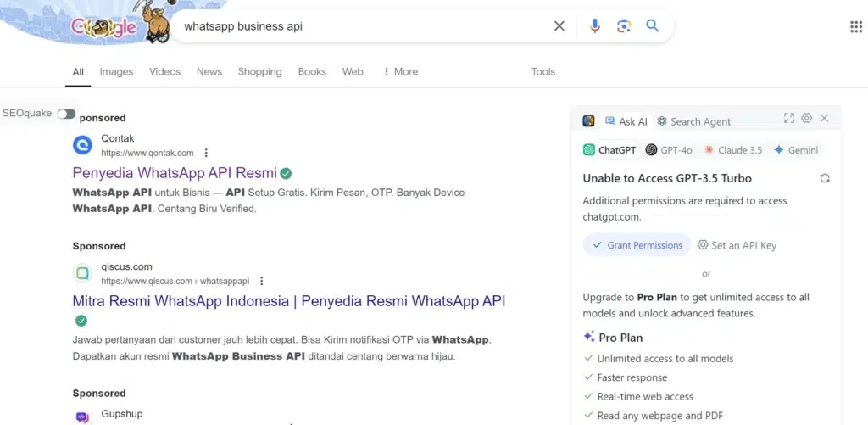Click the Gupshup advertiser name

tap(122, 414)
